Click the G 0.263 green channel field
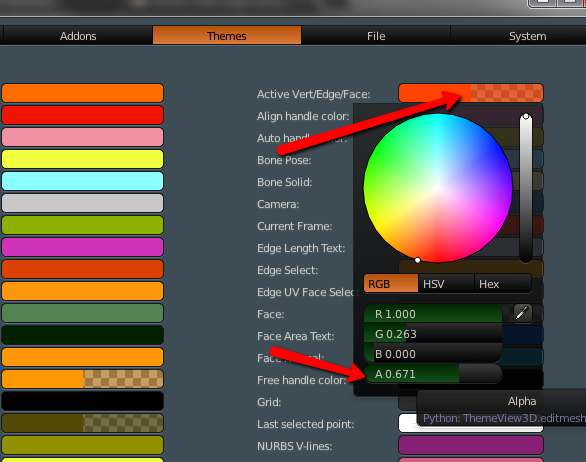586x462 pixels. (x=433, y=334)
